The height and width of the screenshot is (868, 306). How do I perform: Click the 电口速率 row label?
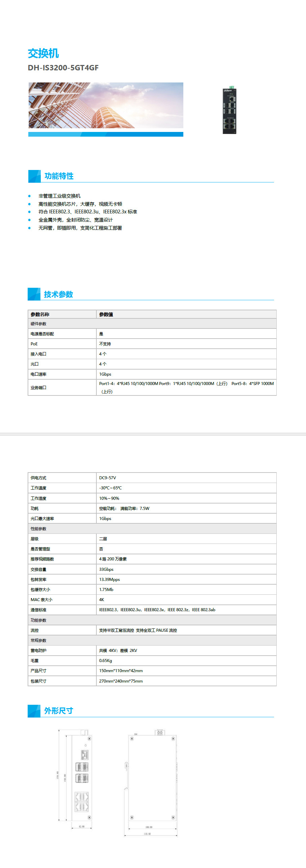[38, 374]
